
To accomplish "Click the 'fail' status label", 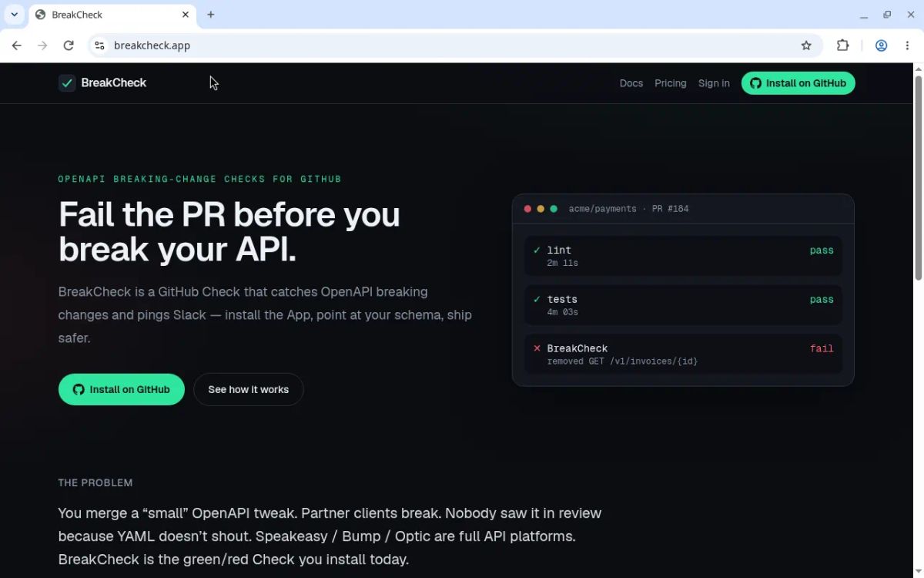I will 822,348.
